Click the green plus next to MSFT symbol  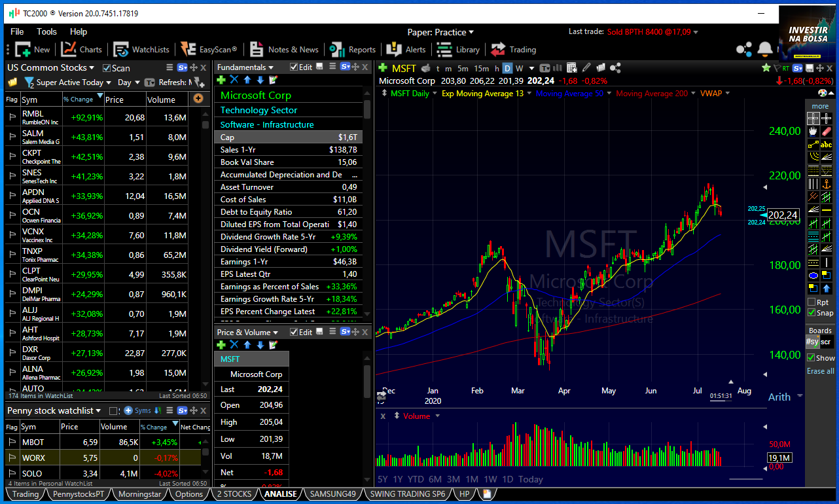tap(383, 68)
